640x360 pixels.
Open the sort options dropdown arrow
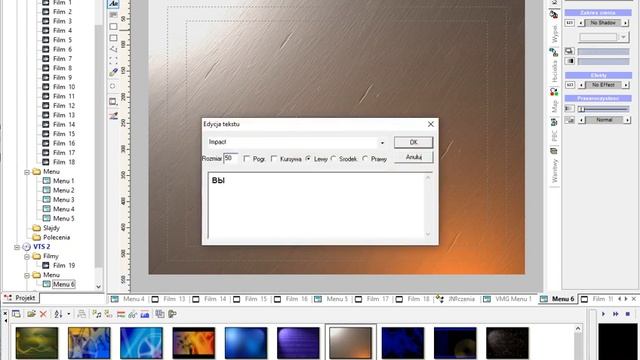click(69, 314)
